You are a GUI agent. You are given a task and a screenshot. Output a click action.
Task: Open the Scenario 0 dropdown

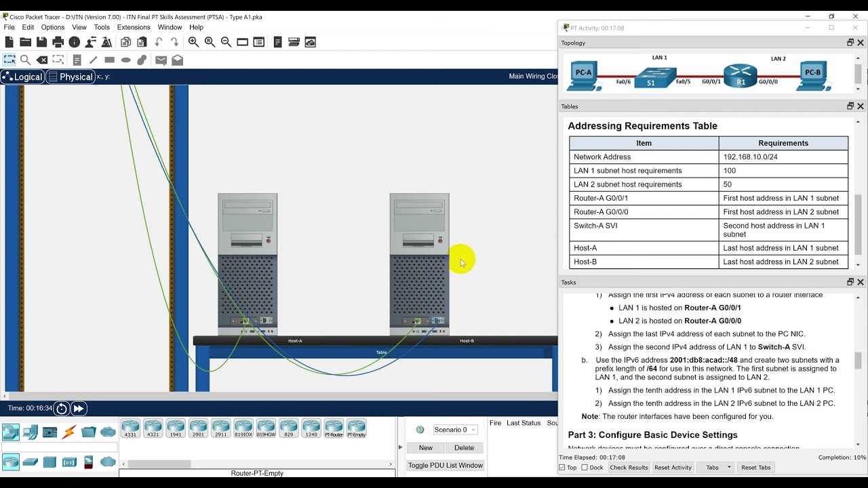click(455, 430)
